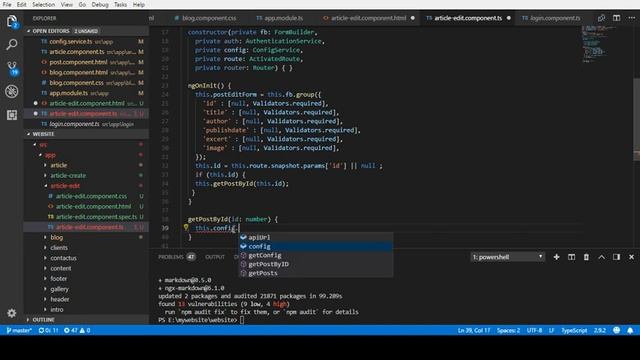
Task: Collapse the Open Editors section
Action: (x=86, y=31)
